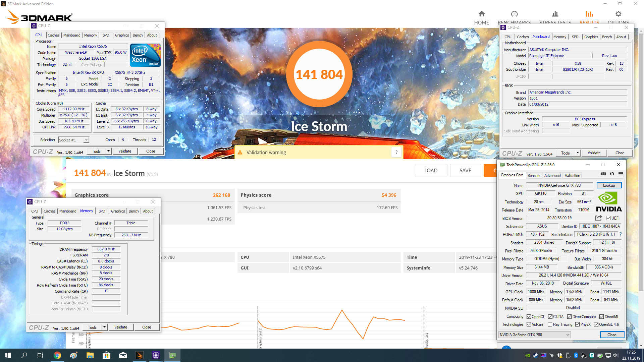Image resolution: width=644 pixels, height=362 pixels.
Task: Launch Google Chrome from the taskbar
Action: click(57, 355)
